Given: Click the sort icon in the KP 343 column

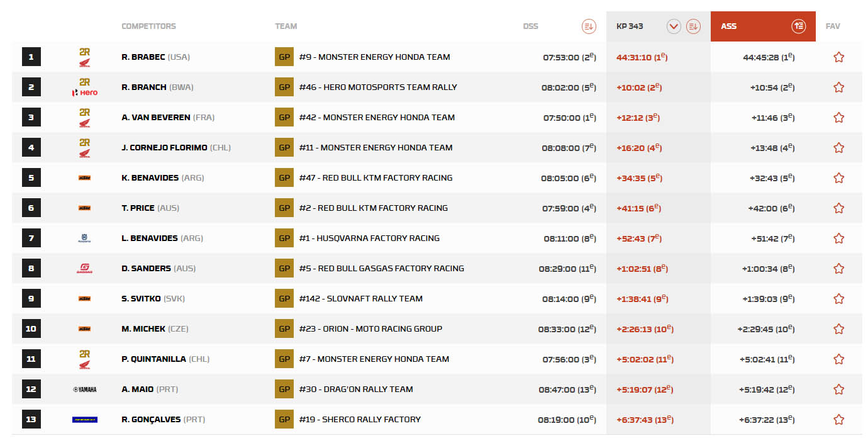Looking at the screenshot, I should click(693, 26).
